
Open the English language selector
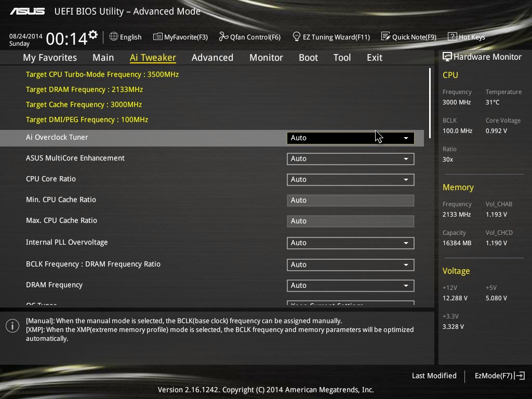coord(125,36)
